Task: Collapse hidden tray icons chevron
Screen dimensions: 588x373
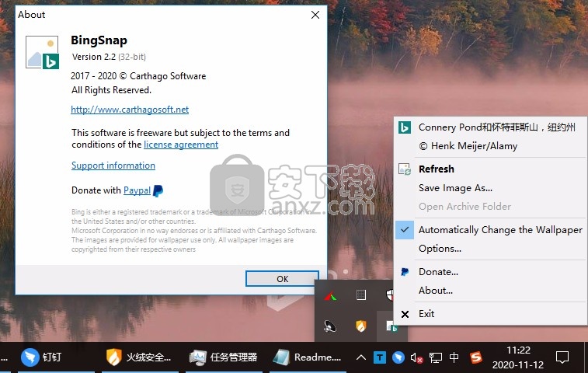Action: (x=360, y=357)
